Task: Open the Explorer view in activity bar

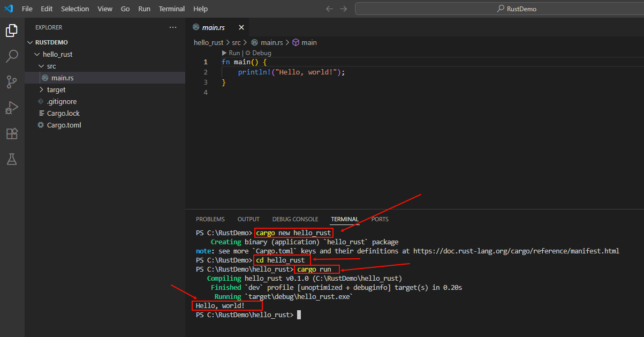Action: coord(12,31)
